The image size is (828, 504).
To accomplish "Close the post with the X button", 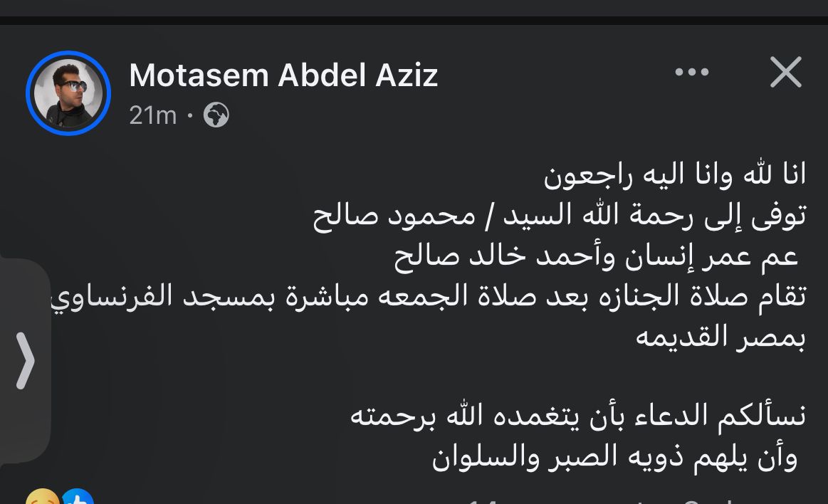I will (785, 72).
